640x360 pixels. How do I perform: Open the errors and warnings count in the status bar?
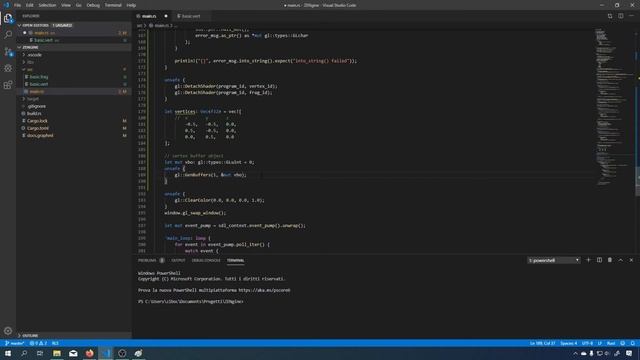point(38,343)
